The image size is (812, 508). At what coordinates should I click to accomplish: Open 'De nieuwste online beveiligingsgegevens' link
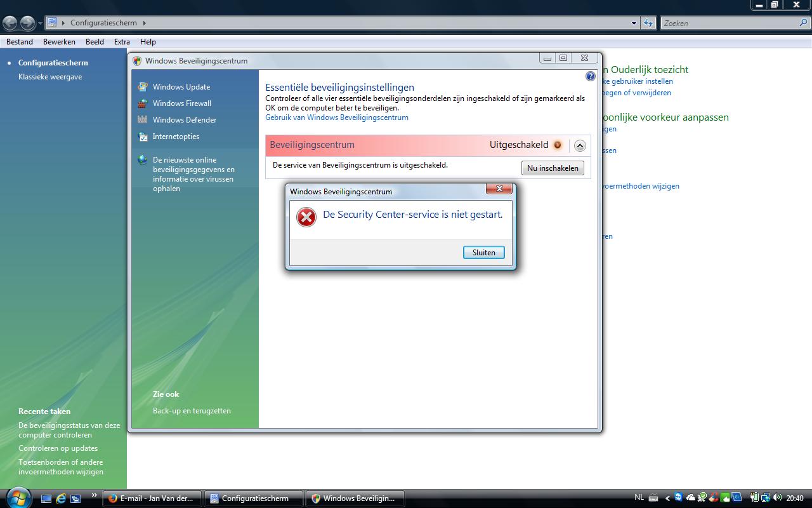pyautogui.click(x=193, y=174)
